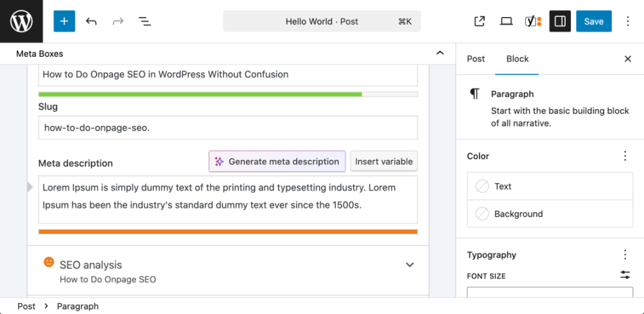Click Insert variable button
This screenshot has height=314, width=644.
(384, 161)
